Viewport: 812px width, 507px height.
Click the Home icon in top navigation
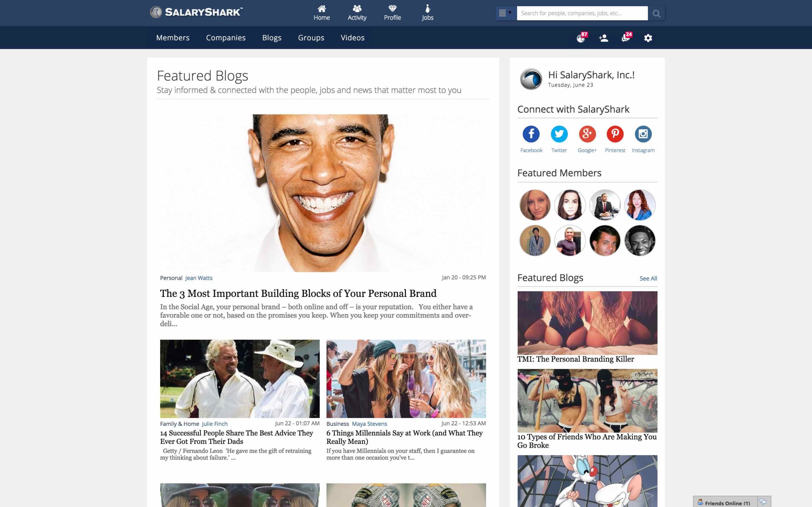click(321, 9)
